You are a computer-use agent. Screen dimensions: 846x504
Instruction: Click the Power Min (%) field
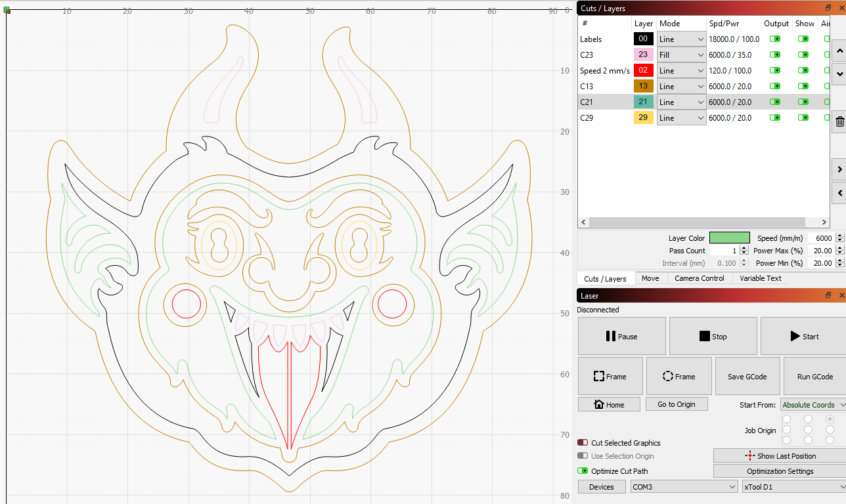(x=820, y=263)
